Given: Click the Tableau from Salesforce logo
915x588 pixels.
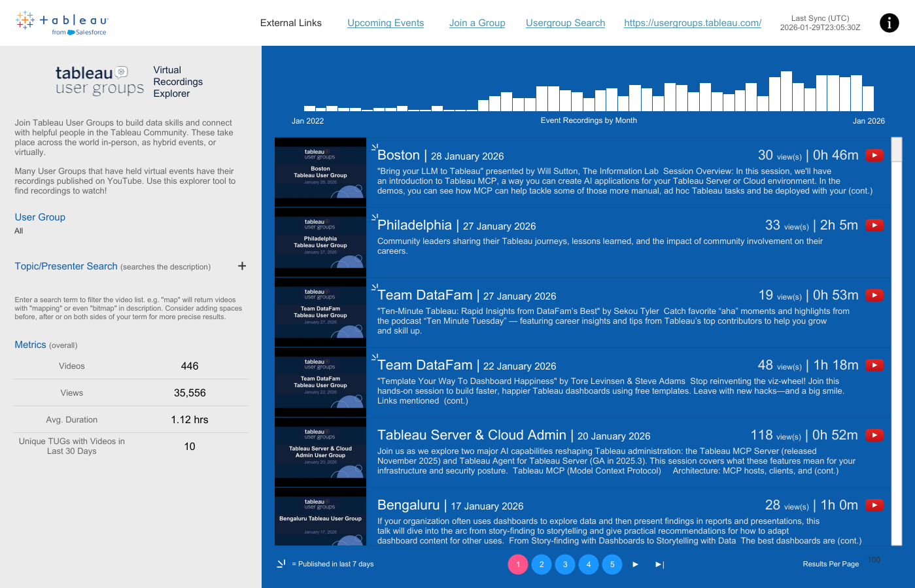Looking at the screenshot, I should coord(61,23).
